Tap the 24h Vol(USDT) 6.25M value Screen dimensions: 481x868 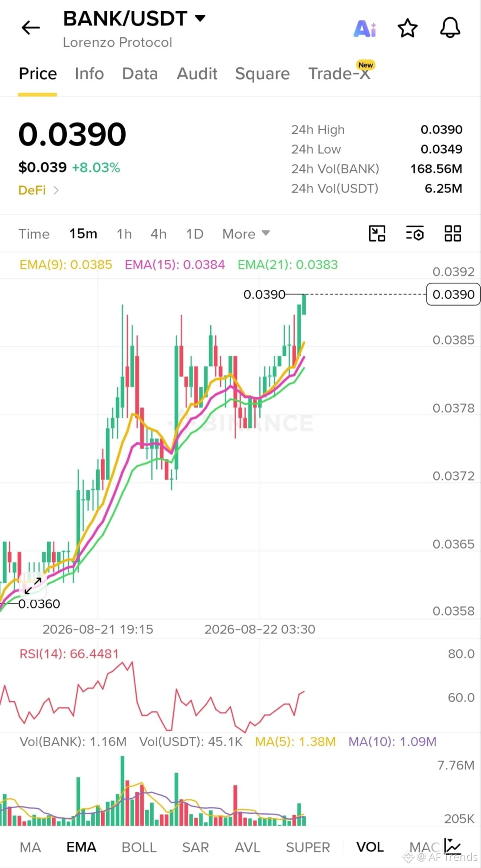pos(443,189)
